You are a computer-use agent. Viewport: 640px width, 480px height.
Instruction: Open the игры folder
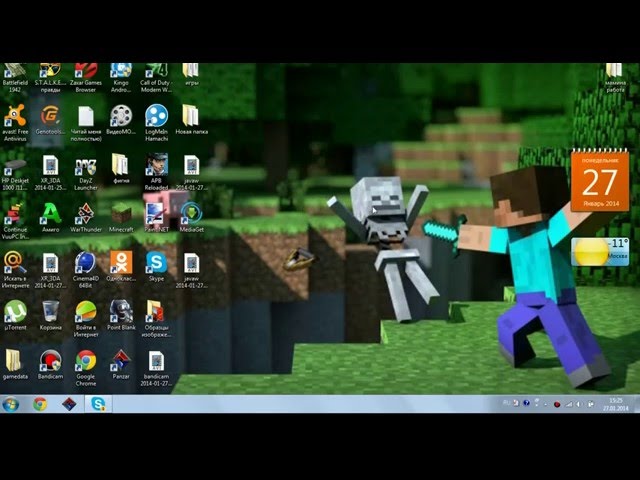[x=191, y=74]
